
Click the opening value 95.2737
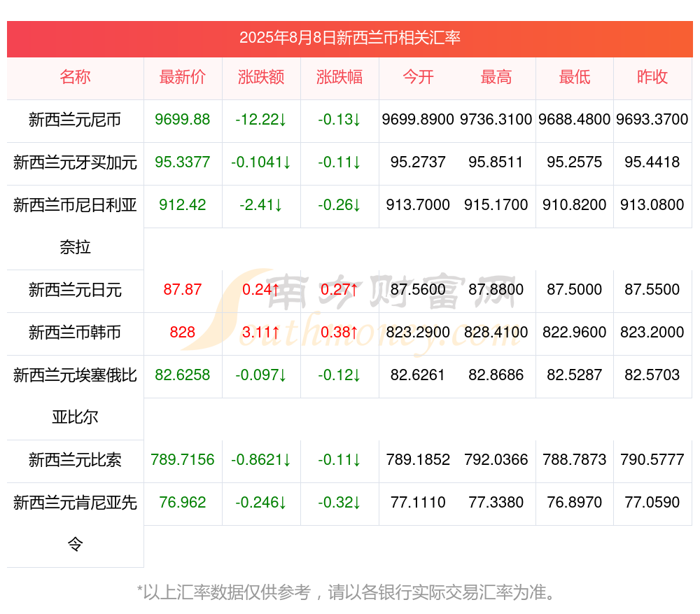click(x=418, y=162)
